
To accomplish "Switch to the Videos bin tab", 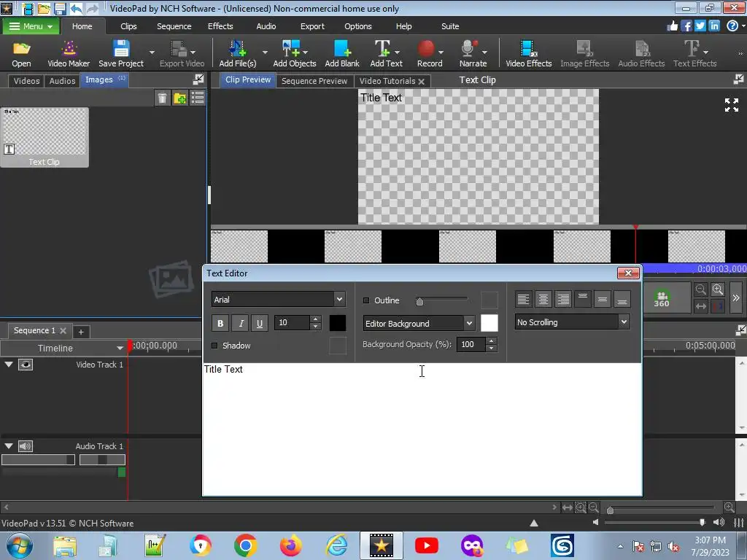I will tap(26, 81).
